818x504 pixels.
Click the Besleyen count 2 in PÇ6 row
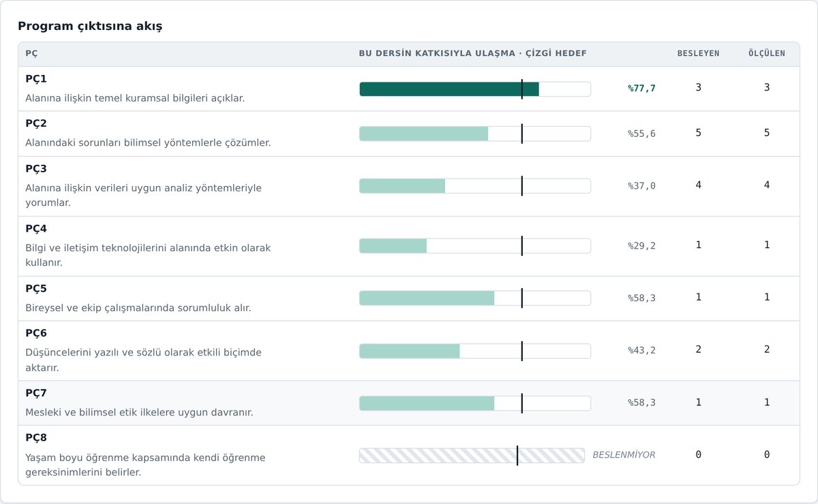pyautogui.click(x=698, y=350)
